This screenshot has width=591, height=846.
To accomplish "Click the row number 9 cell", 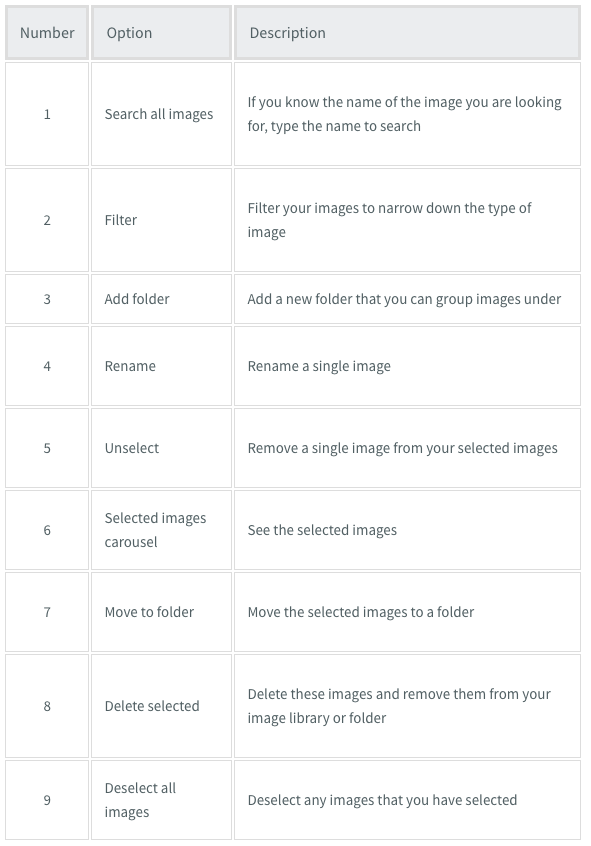I will (x=47, y=800).
